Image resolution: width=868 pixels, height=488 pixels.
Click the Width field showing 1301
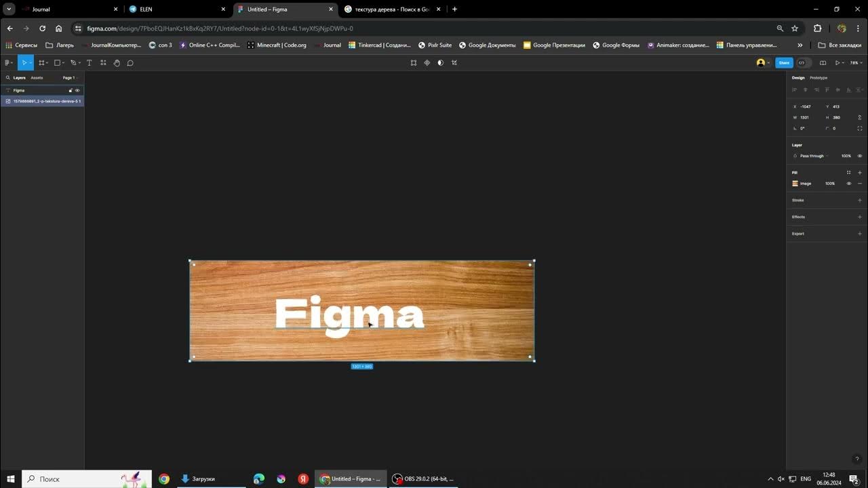(806, 117)
